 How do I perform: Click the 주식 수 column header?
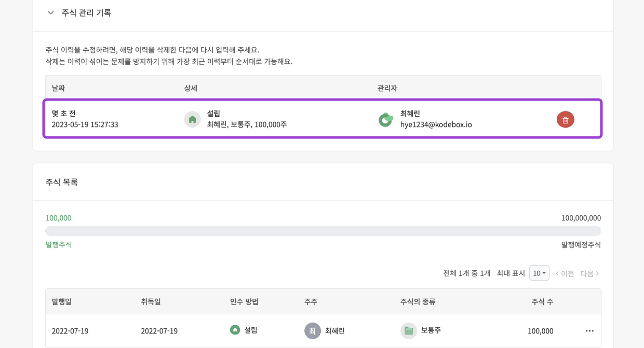pyautogui.click(x=542, y=301)
